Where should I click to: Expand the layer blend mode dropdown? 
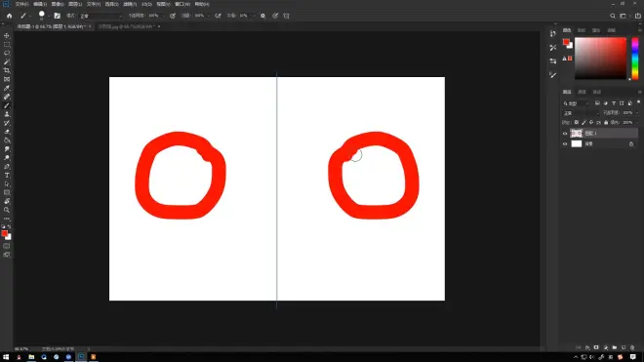(581, 113)
